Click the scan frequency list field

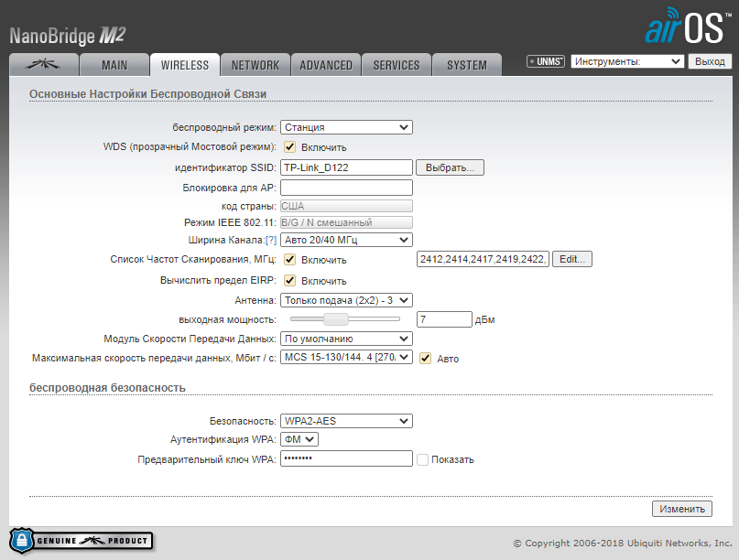point(483,259)
